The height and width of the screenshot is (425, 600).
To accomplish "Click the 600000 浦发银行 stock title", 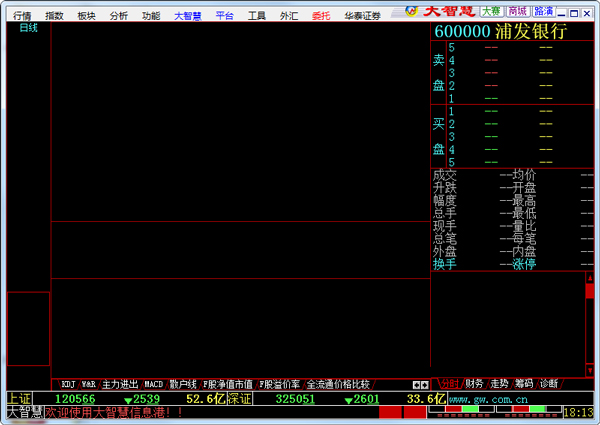I will click(x=500, y=31).
